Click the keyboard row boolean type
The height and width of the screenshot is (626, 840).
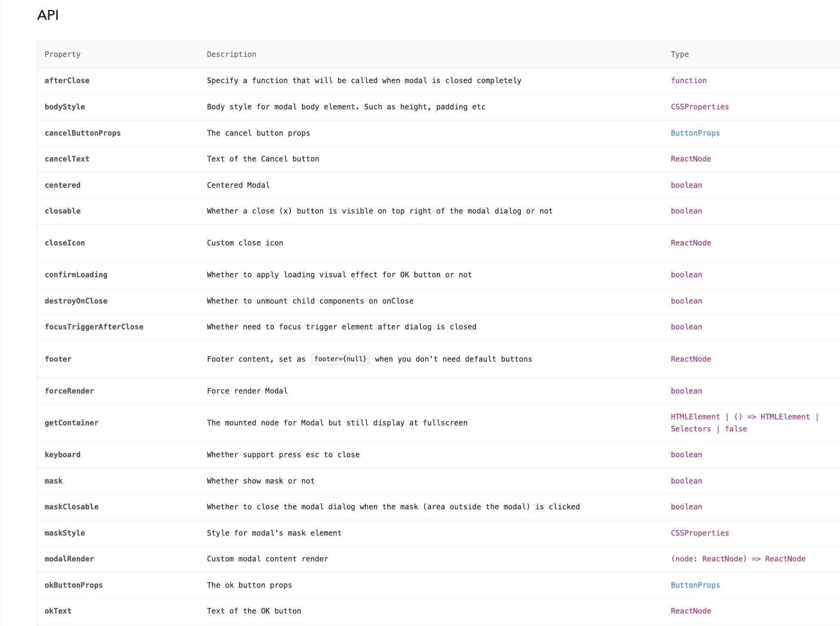click(686, 455)
